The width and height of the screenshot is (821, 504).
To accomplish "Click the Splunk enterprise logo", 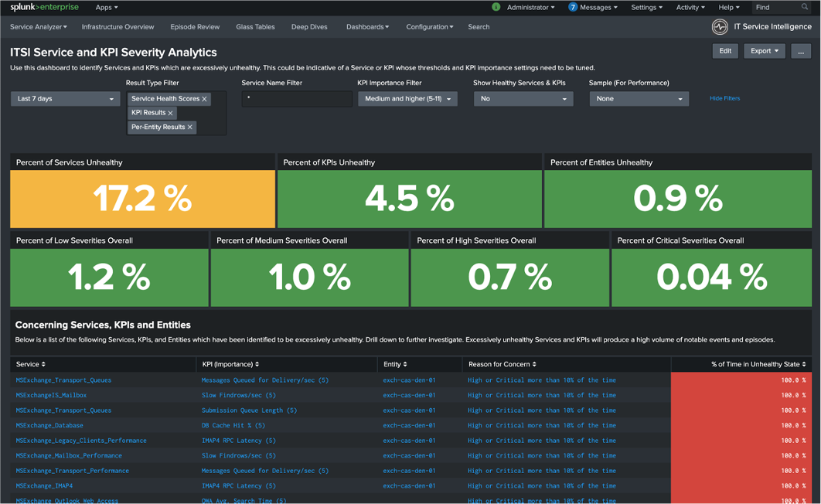I will [44, 7].
